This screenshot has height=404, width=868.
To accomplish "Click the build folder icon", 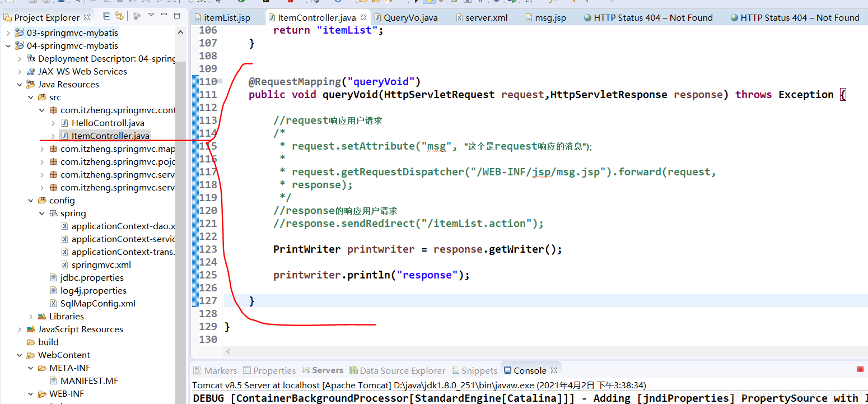I will [x=31, y=342].
